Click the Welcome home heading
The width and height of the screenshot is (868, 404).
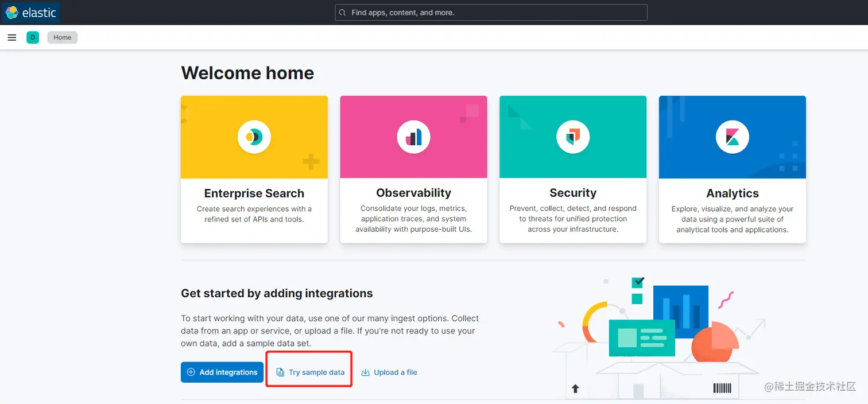[x=247, y=73]
